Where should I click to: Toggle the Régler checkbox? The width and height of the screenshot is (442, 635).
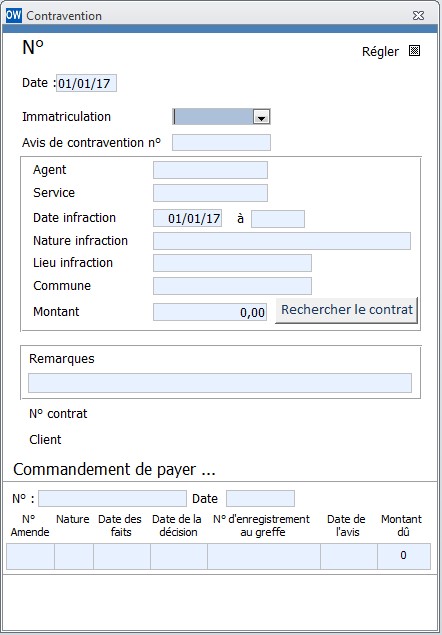pos(414,51)
